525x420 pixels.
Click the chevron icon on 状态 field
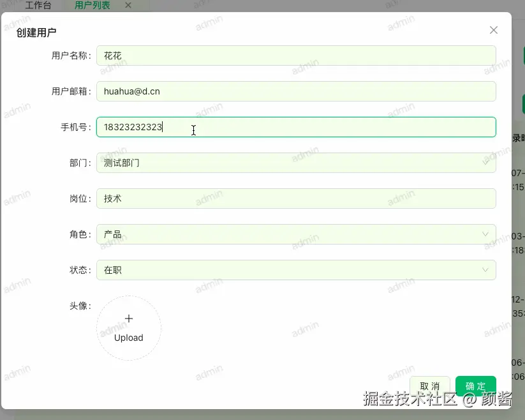(485, 270)
